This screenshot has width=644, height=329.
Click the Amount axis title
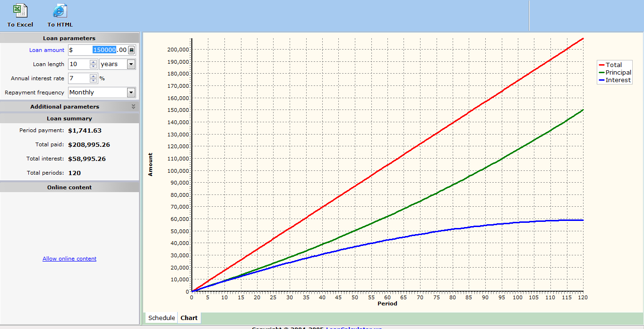tap(151, 164)
